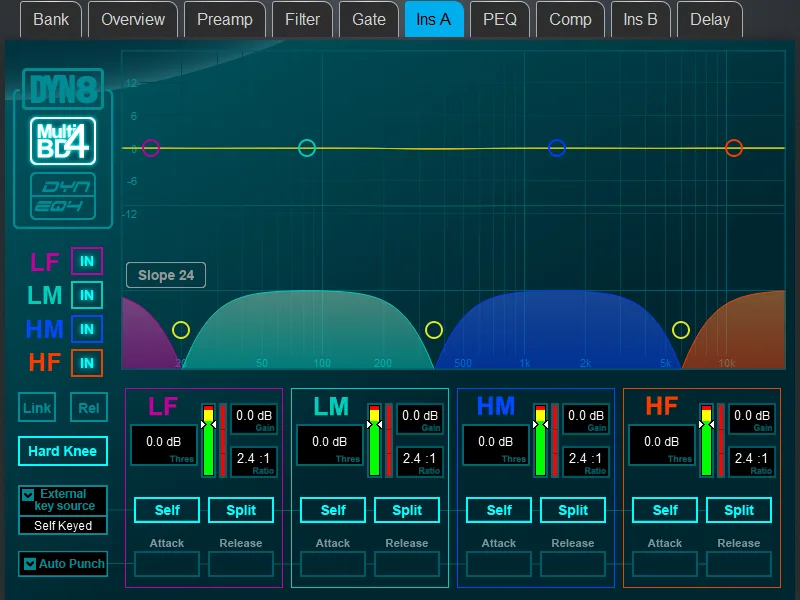Toggle the HM band IN switch
The width and height of the screenshot is (800, 600).
click(x=87, y=329)
